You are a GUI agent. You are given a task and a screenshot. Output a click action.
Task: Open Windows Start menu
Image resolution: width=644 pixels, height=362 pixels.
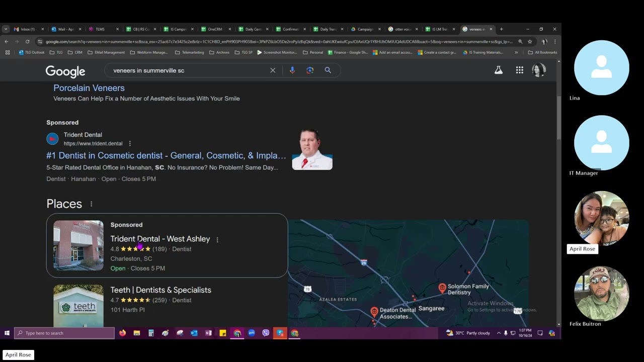click(7, 333)
